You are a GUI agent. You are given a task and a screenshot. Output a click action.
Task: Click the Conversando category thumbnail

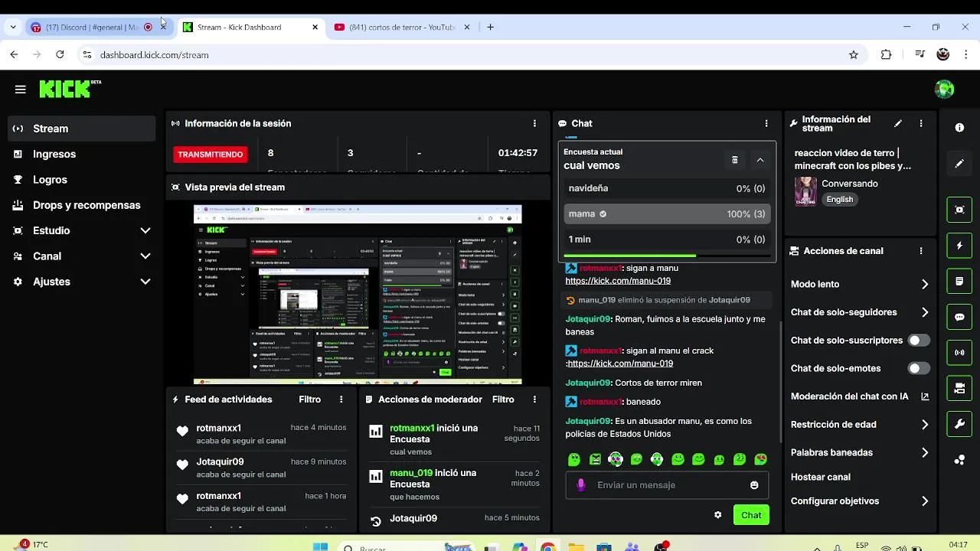point(805,191)
